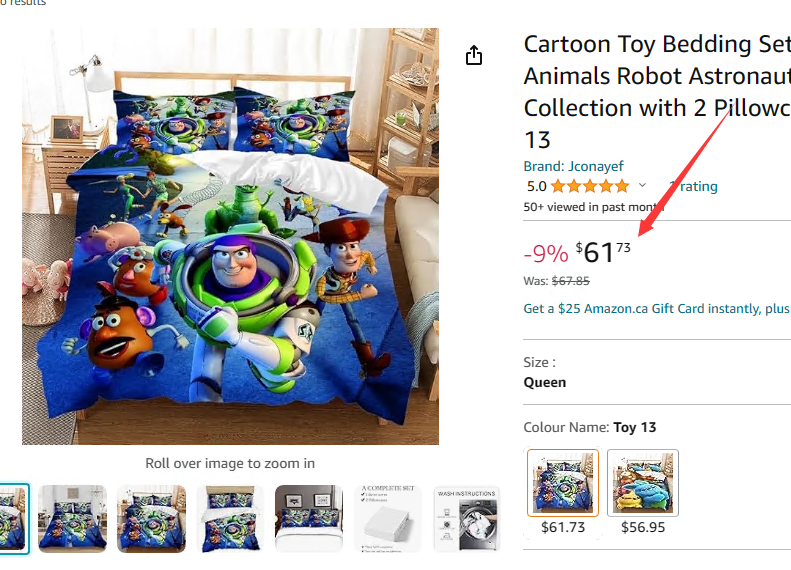The width and height of the screenshot is (791, 570).
Task: Click the $25 Amazon.ca Gift Card offer link
Action: pos(656,309)
